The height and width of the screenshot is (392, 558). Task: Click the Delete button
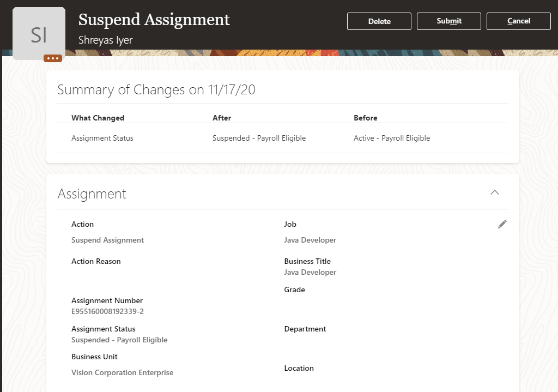pyautogui.click(x=379, y=21)
